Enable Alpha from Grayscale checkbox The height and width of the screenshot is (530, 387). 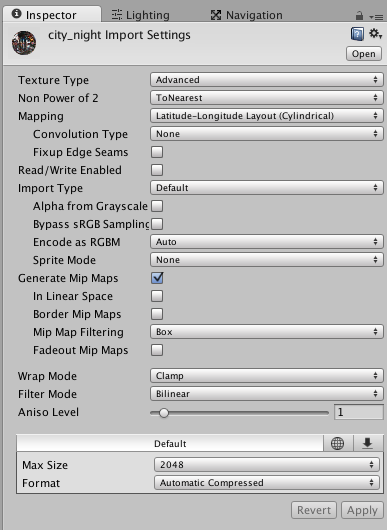157,206
